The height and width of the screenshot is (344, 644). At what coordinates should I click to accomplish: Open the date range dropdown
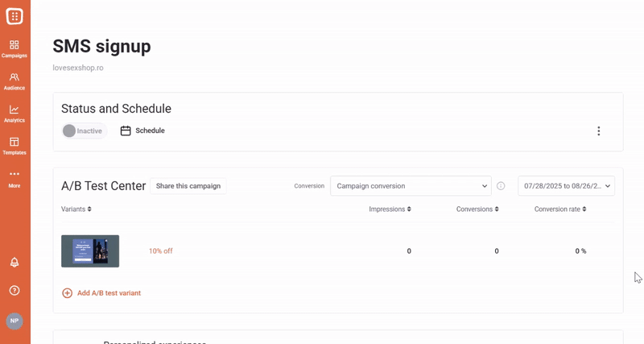566,186
